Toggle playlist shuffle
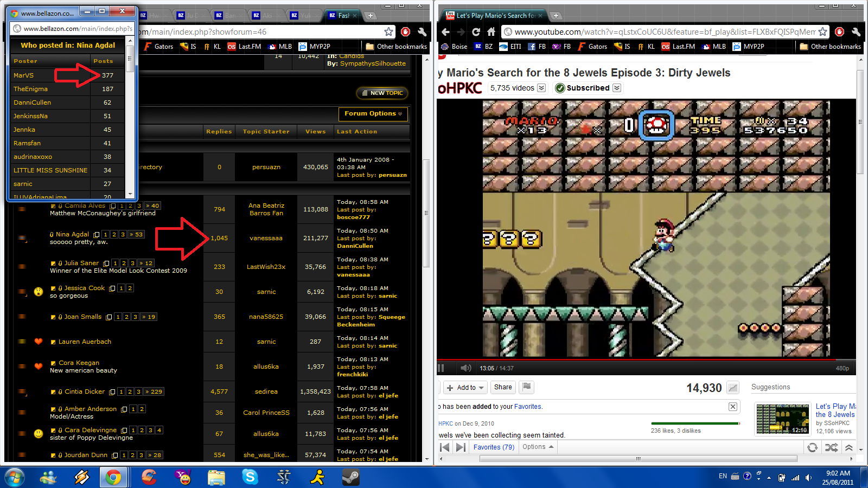This screenshot has width=868, height=488. pyautogui.click(x=831, y=447)
